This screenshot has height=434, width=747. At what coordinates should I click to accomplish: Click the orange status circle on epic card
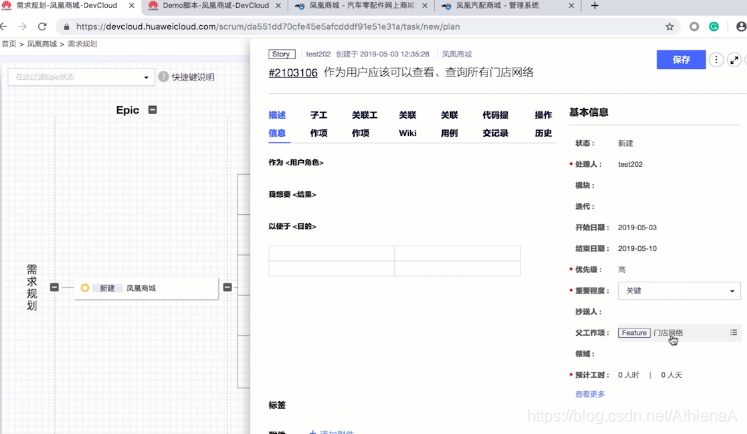pos(85,288)
